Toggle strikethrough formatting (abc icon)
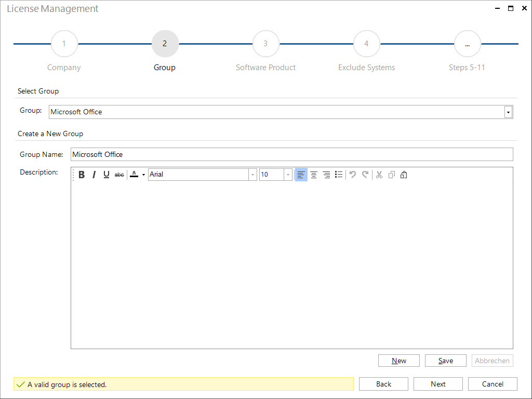Screen dimensions: 532x399 tap(119, 175)
